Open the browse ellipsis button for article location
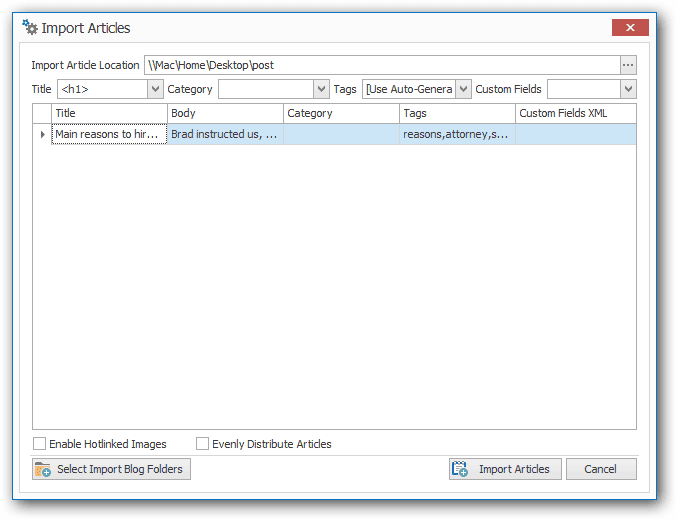The width and height of the screenshot is (677, 520). coord(628,65)
